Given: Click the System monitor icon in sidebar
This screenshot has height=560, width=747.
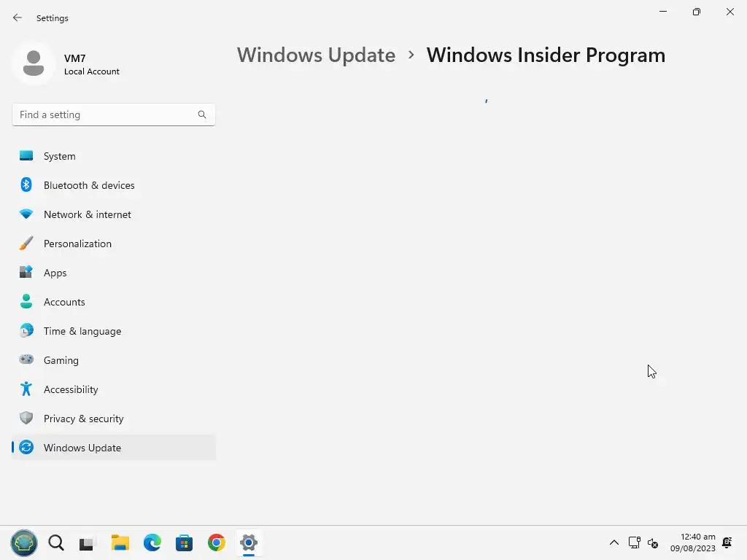Looking at the screenshot, I should pyautogui.click(x=26, y=156).
